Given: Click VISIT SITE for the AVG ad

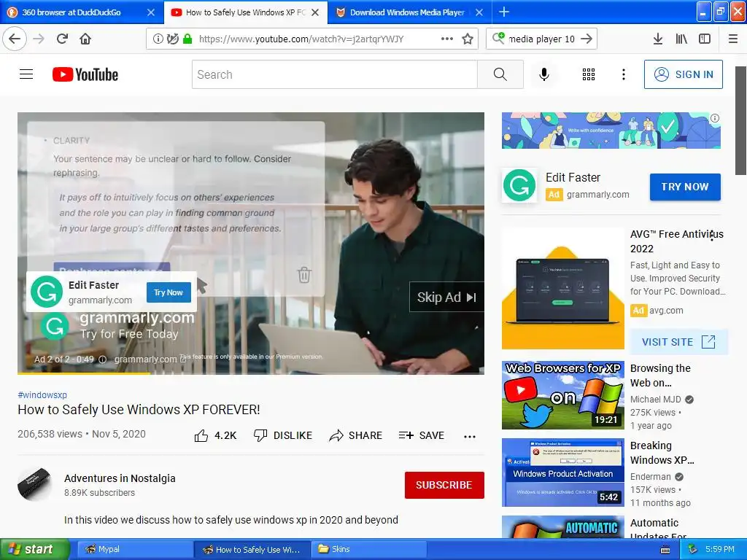Looking at the screenshot, I should [678, 342].
